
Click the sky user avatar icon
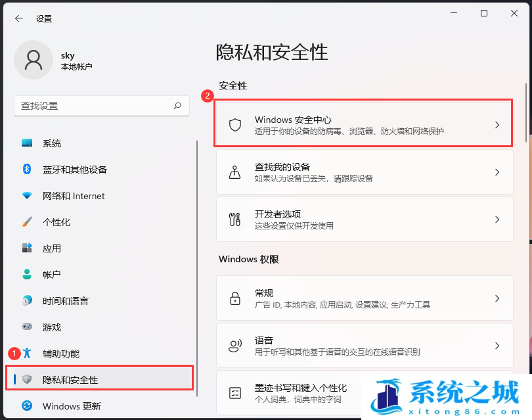33,60
